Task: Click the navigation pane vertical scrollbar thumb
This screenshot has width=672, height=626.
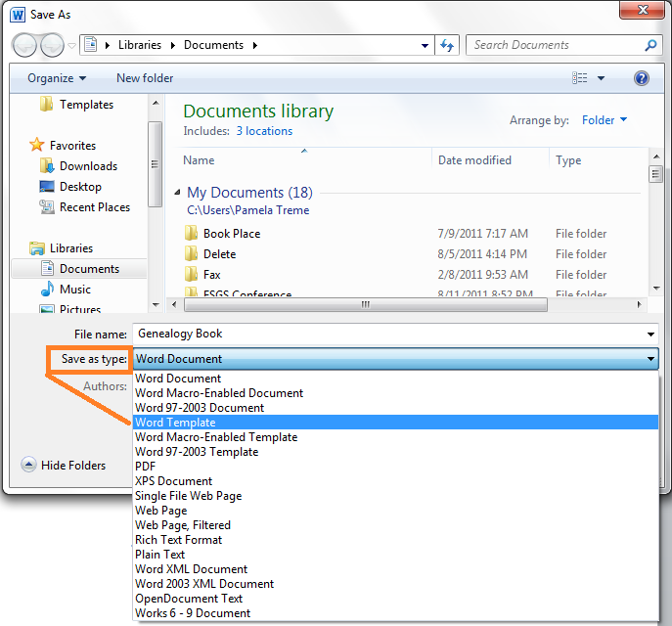Action: coord(155,164)
